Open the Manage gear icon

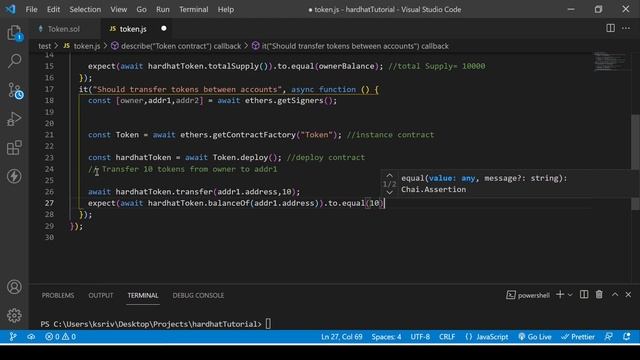[x=14, y=315]
